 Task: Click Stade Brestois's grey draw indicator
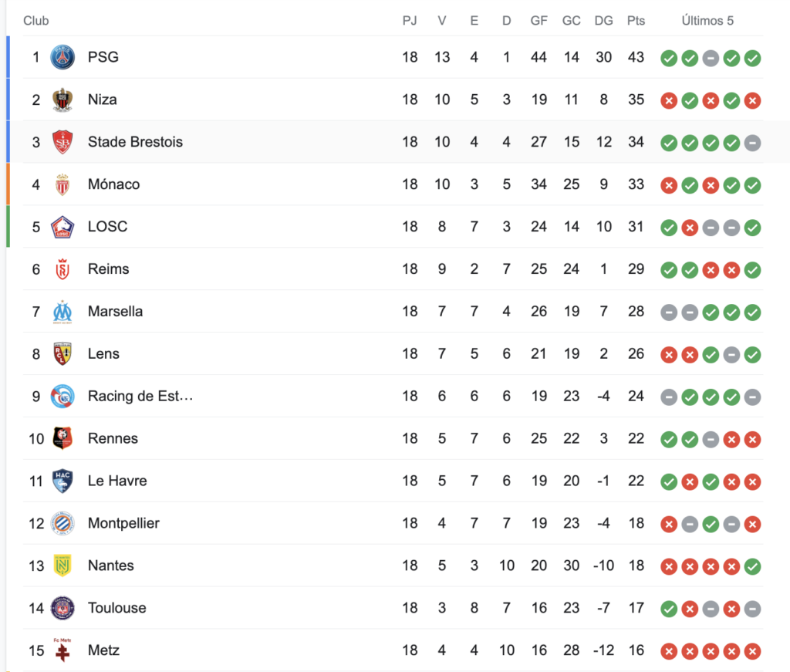tap(753, 143)
